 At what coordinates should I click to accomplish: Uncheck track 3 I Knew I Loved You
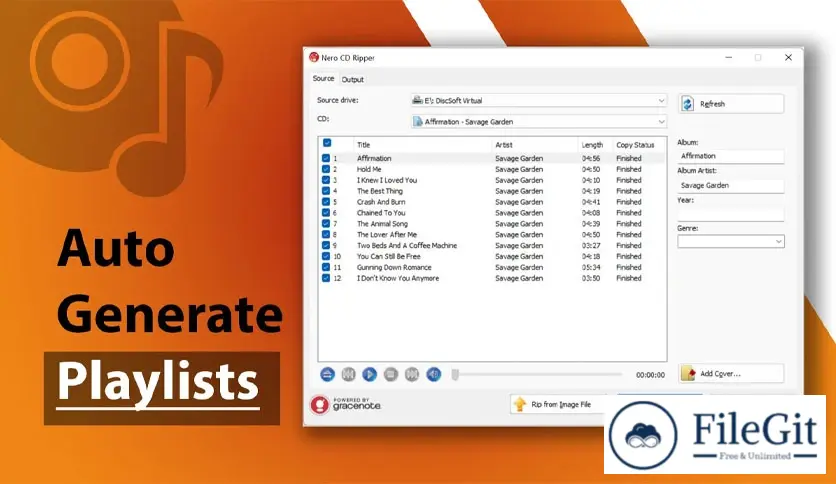pos(326,180)
